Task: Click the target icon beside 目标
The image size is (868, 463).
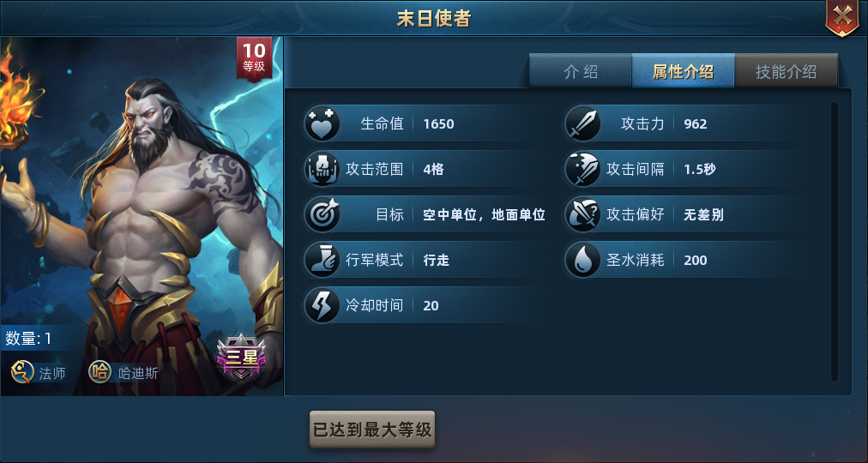Action: [x=322, y=214]
